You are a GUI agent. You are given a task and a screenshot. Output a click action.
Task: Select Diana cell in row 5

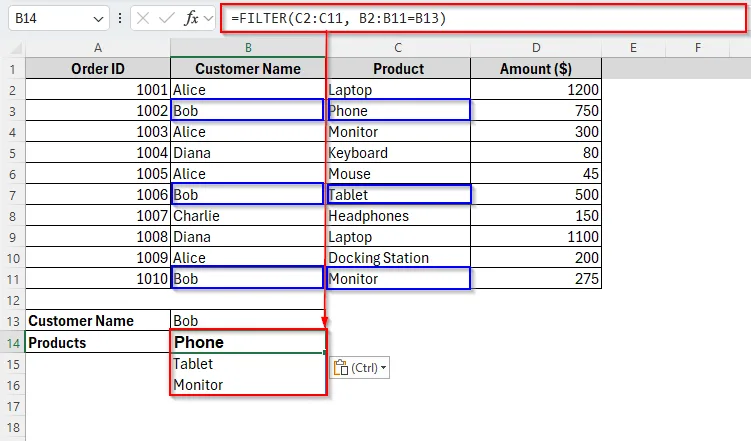pos(248,153)
